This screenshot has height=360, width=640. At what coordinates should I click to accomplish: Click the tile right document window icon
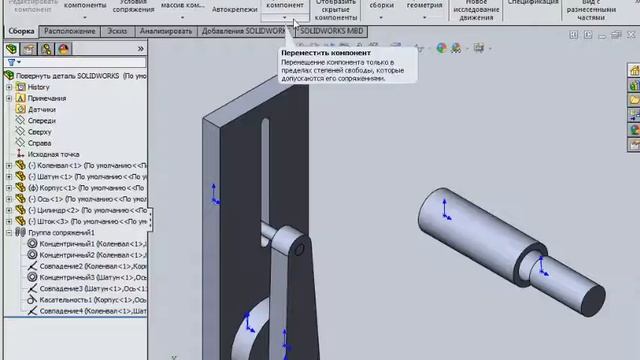pyautogui.click(x=588, y=35)
